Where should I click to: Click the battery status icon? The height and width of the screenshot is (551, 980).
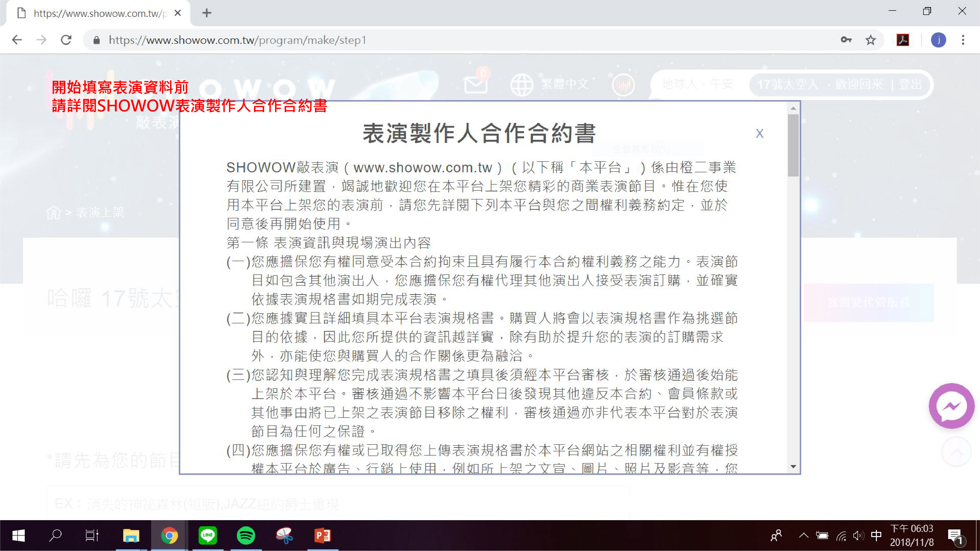coord(822,536)
